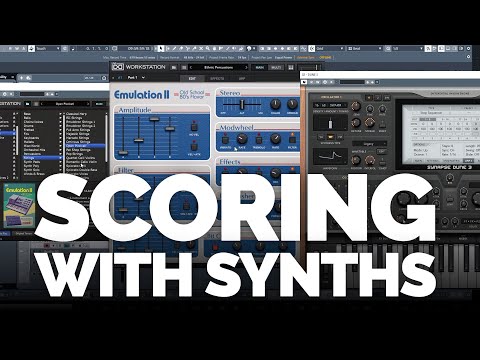The image size is (480, 360).
Task: Open the Grid snap type dropdown
Action: coord(330,48)
